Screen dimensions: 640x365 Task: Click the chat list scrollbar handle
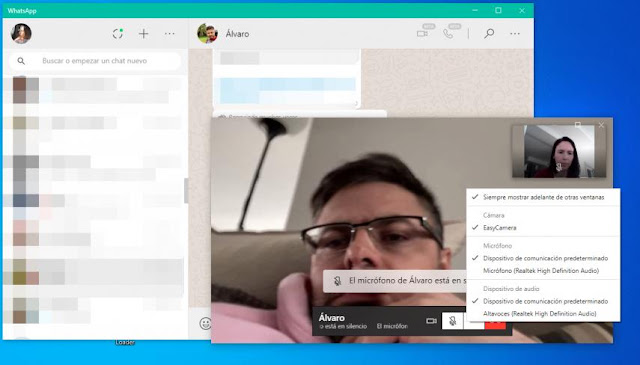186,190
